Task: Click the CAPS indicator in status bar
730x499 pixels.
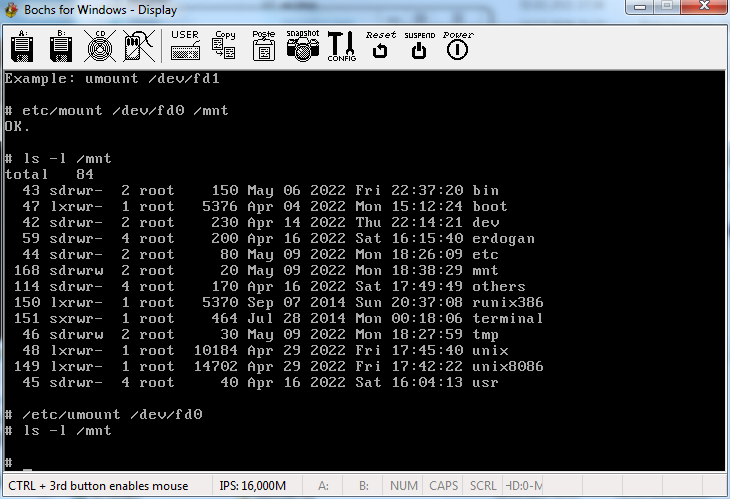Action: (444, 487)
